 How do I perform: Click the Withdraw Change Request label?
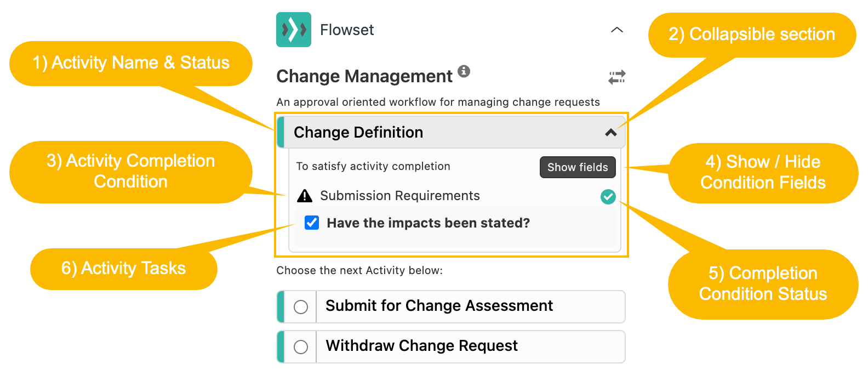pyautogui.click(x=422, y=345)
